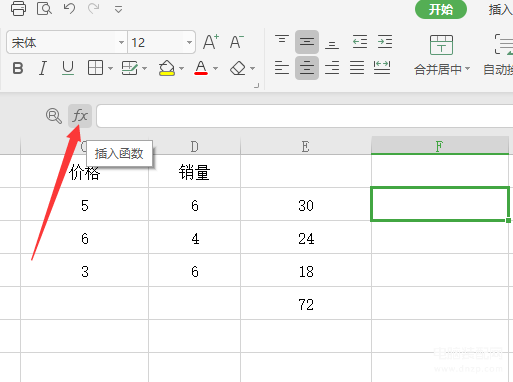The height and width of the screenshot is (382, 513).
Task: Click the font size field showing 12
Action: coord(156,42)
